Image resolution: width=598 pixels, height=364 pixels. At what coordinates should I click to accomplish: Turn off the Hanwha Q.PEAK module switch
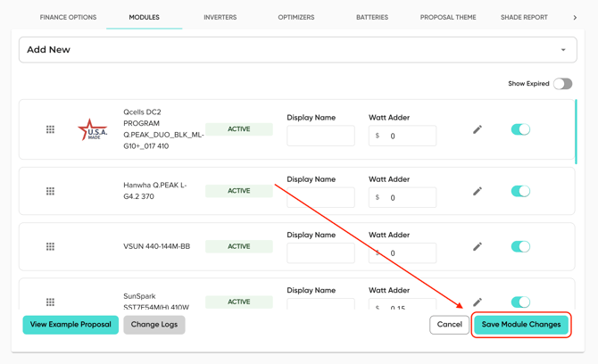[520, 191]
